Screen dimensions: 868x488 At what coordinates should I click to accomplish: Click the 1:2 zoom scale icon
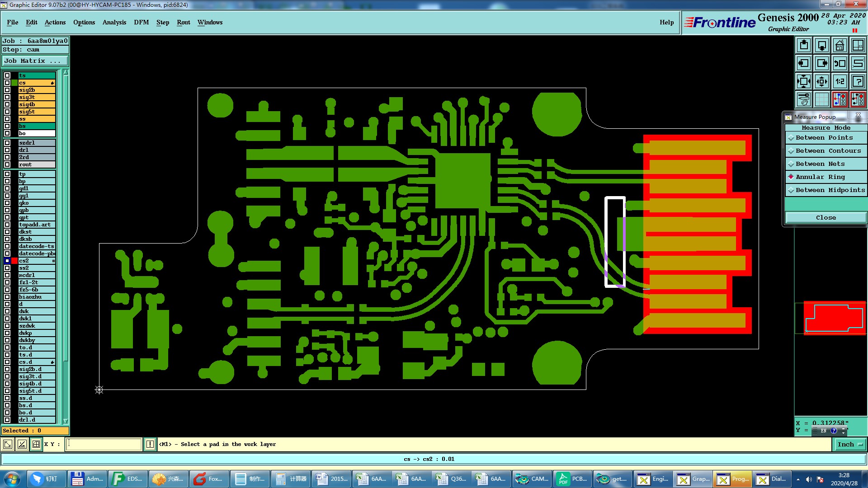(x=840, y=81)
